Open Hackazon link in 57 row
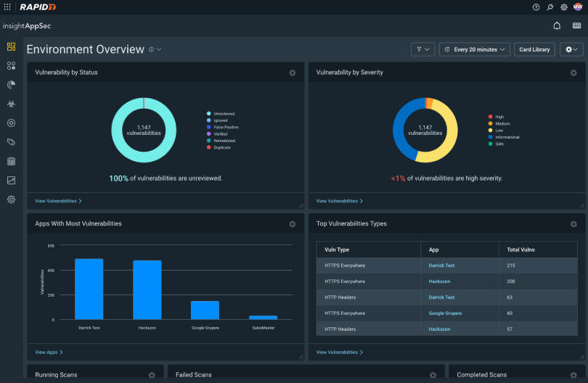 point(439,329)
